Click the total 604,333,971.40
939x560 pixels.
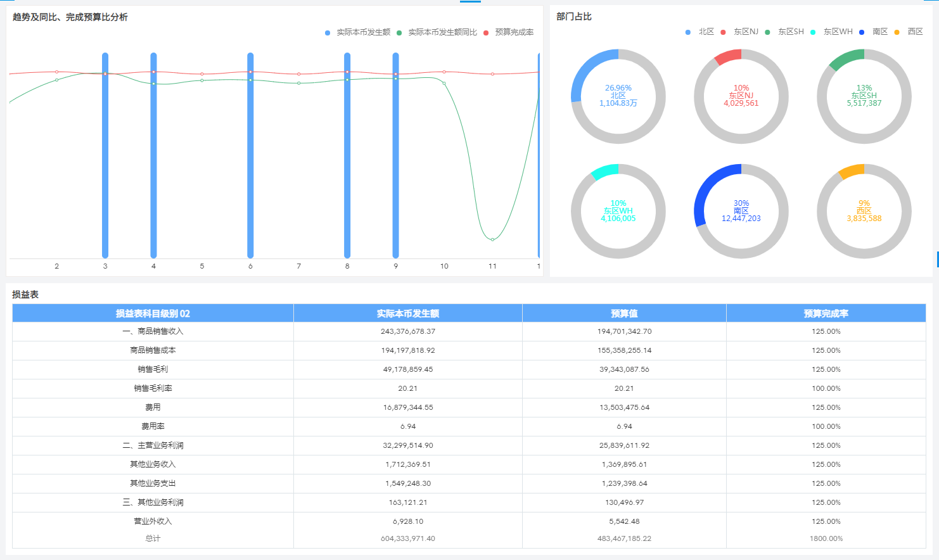click(408, 538)
